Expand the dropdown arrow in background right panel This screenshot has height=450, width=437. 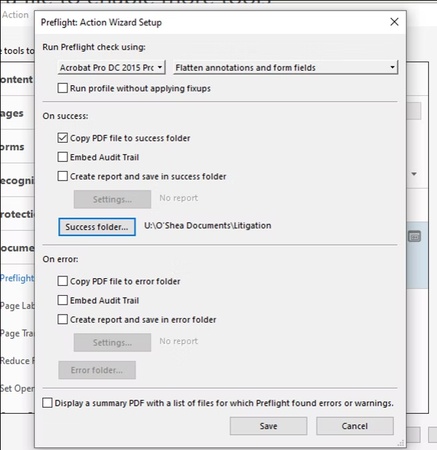(414, 174)
